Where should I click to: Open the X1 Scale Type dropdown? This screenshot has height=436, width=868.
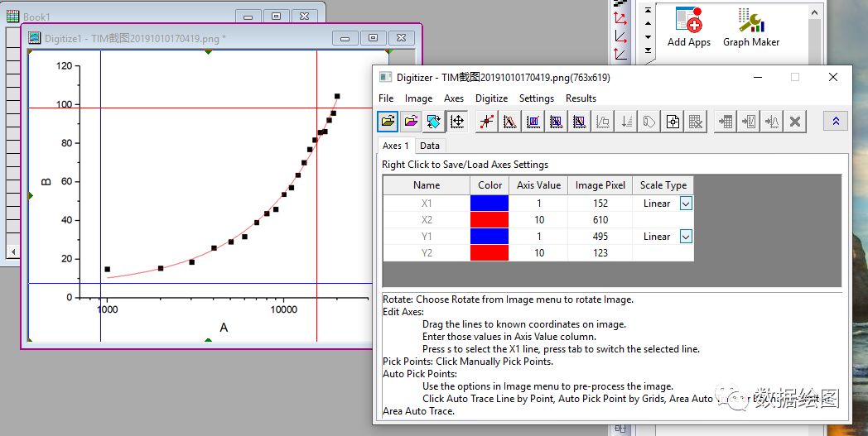[x=685, y=204]
